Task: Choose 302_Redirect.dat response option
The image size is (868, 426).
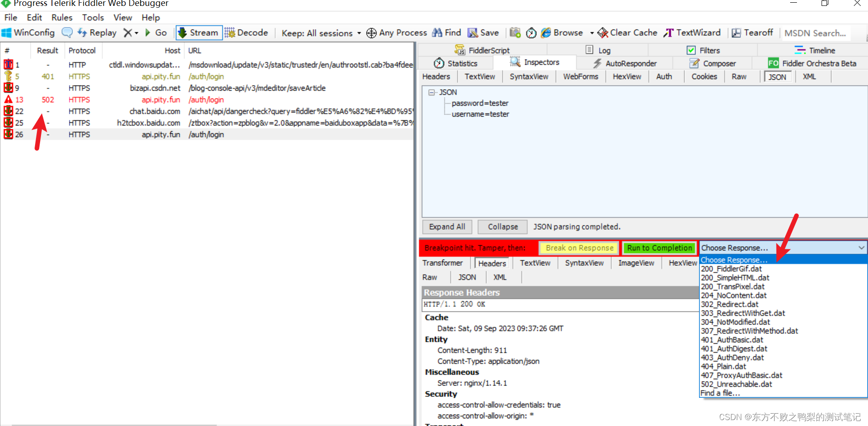Action: (x=730, y=304)
